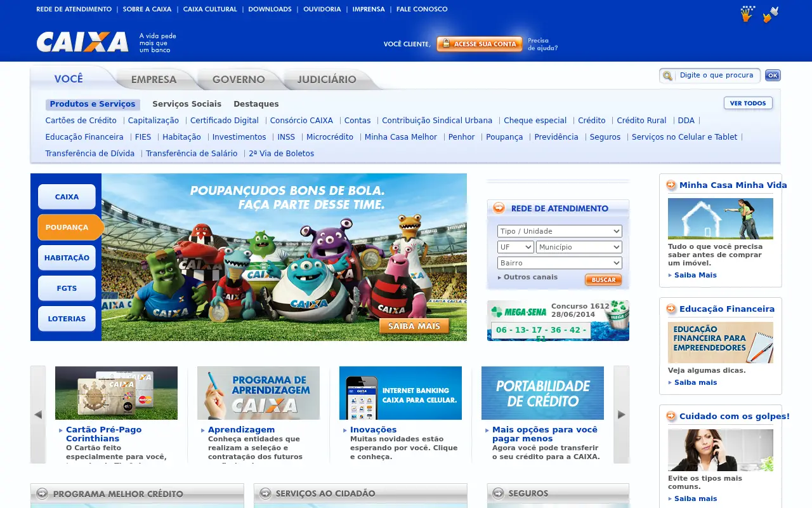Click Cartão Pré-Pago Corinthians thumbnail
812x508 pixels.
coord(116,393)
